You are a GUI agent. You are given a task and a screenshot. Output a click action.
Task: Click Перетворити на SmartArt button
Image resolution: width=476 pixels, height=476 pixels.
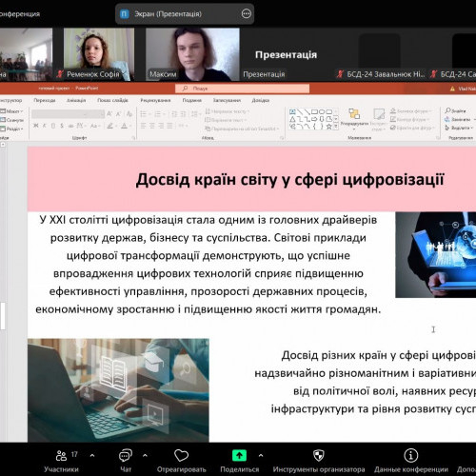[x=242, y=129]
